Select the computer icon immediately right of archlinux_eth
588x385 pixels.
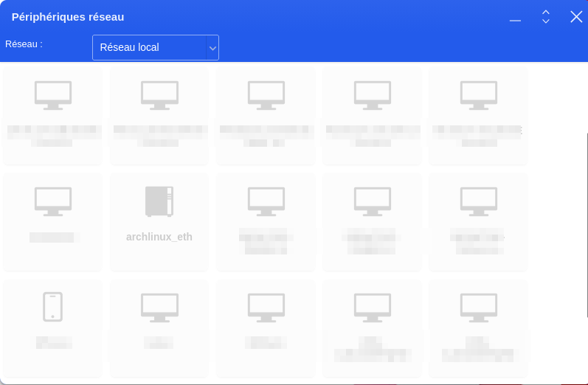[266, 201]
